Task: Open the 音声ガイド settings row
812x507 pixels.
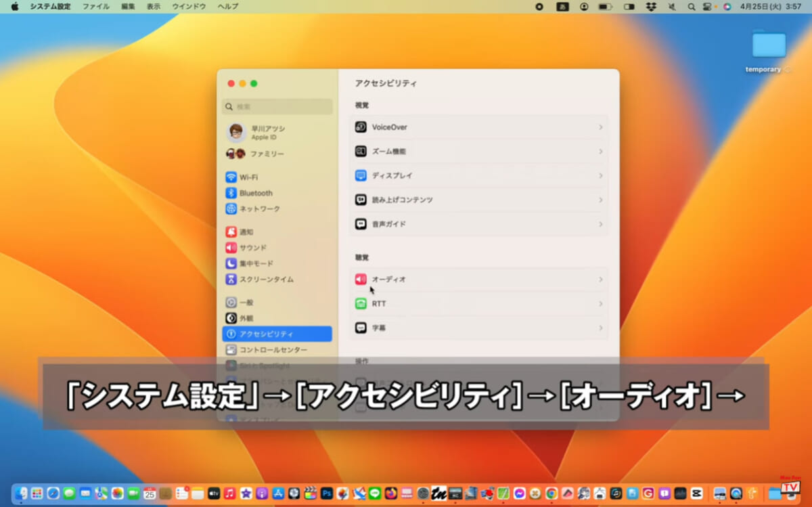Action: pyautogui.click(x=478, y=224)
